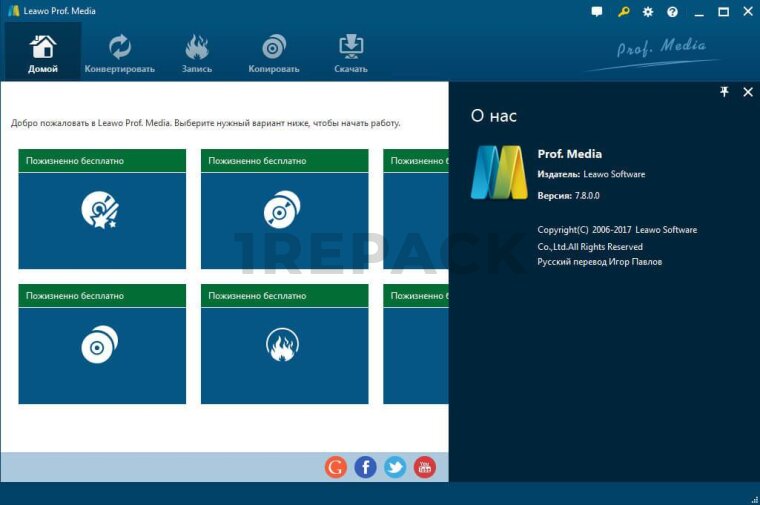Screen dimensions: 760x505
Task: Click the question mark help icon
Action: tap(672, 12)
